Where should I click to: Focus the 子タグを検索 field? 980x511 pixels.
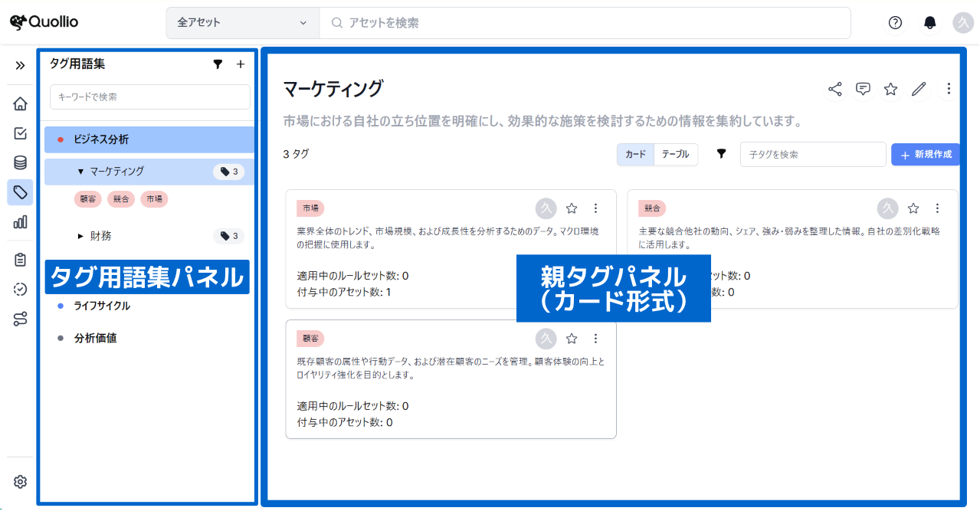click(813, 154)
